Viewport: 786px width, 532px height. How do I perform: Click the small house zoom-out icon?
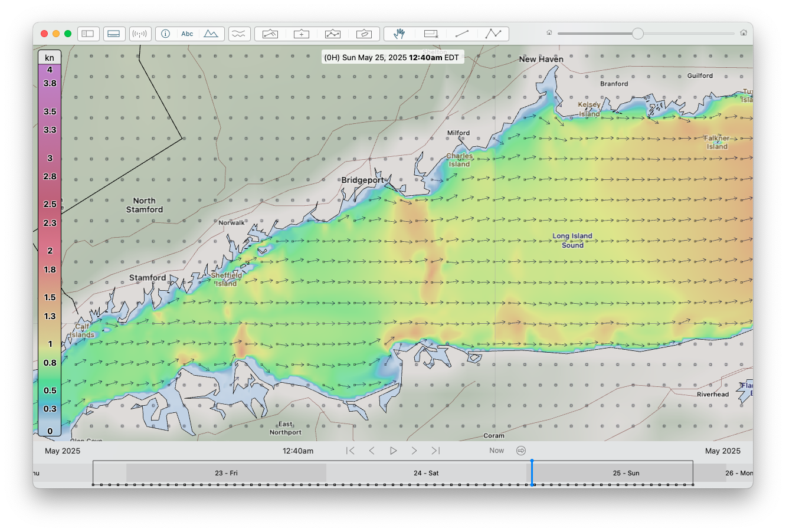click(x=549, y=33)
